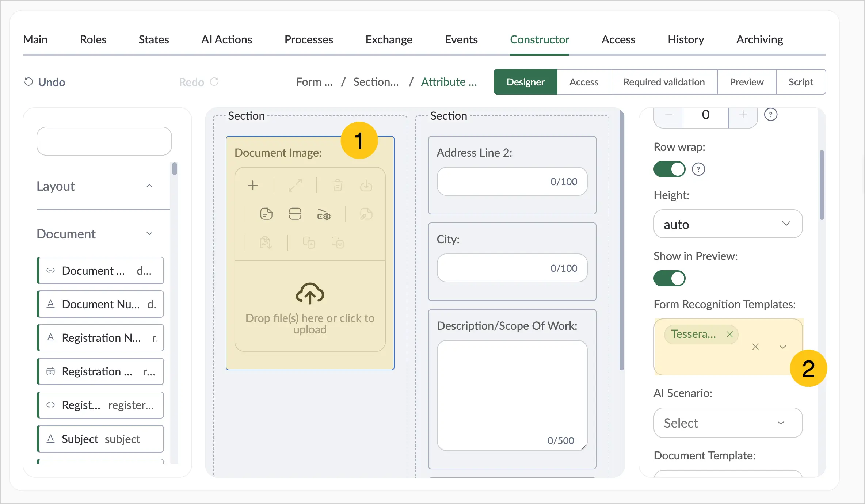
Task: Click the plus add-file icon in Document Image
Action: pyautogui.click(x=253, y=186)
